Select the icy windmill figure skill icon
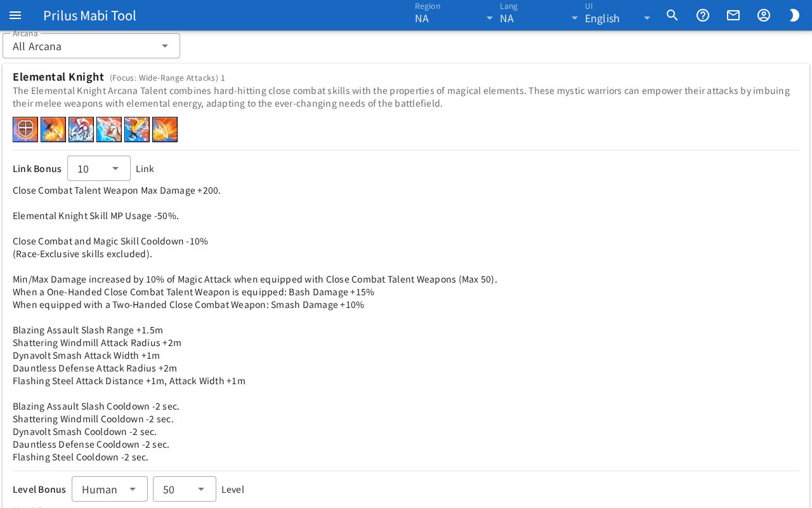Screen dimensions: 812x508 point(81,130)
